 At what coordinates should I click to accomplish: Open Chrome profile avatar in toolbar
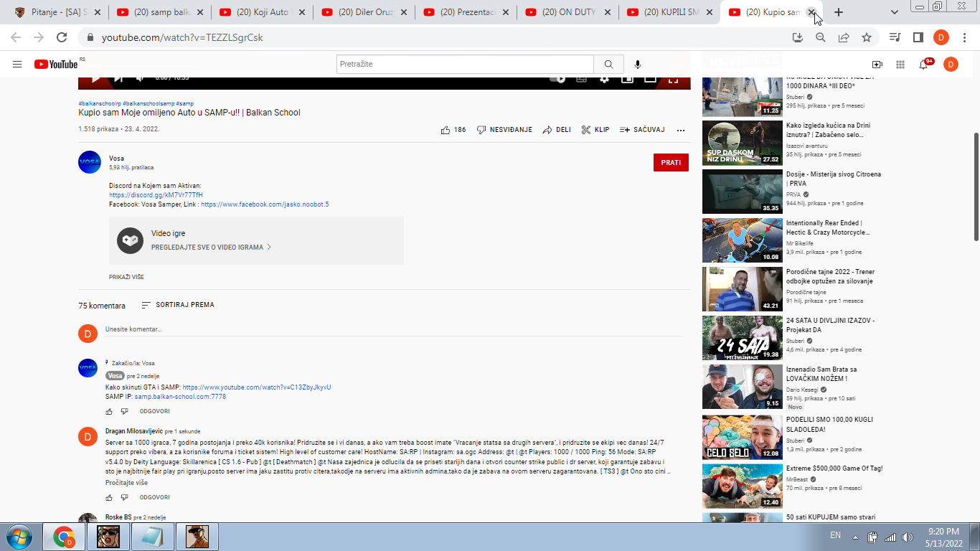coord(941,37)
